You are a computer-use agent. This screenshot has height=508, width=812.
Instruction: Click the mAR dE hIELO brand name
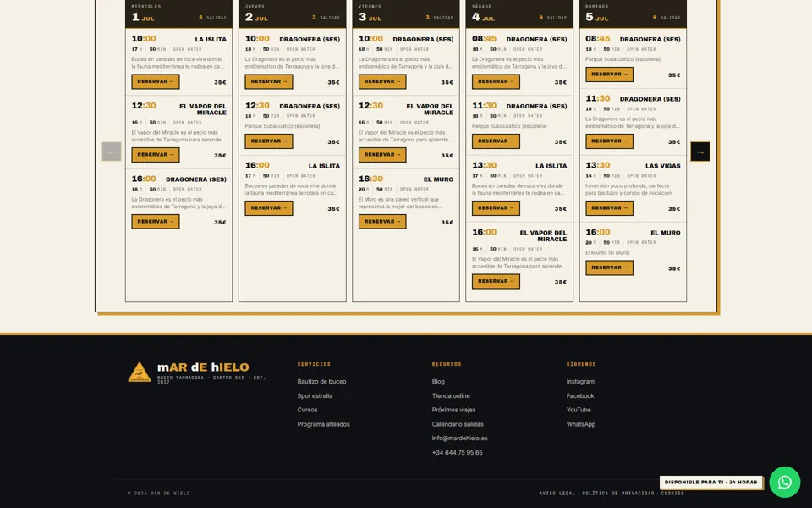point(203,367)
